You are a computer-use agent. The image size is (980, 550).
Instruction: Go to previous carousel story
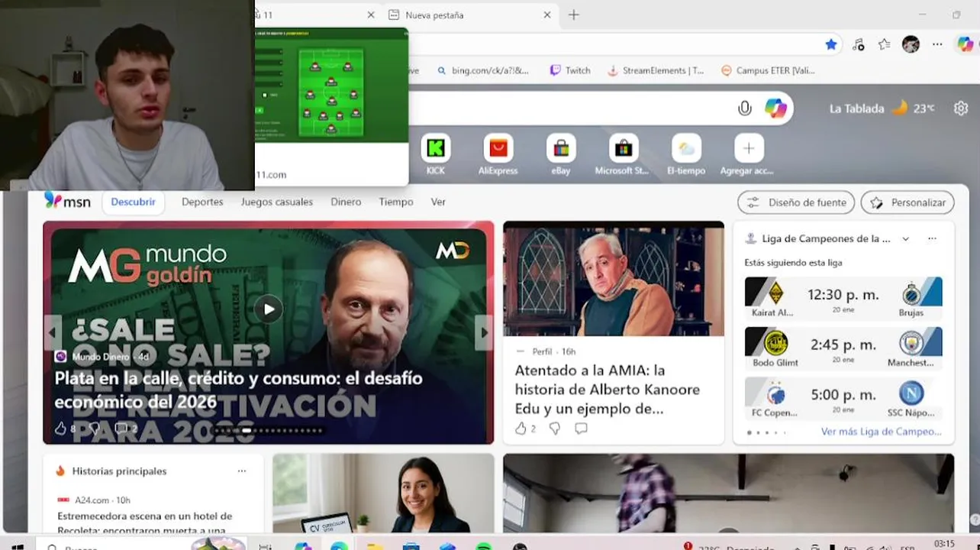pos(53,332)
